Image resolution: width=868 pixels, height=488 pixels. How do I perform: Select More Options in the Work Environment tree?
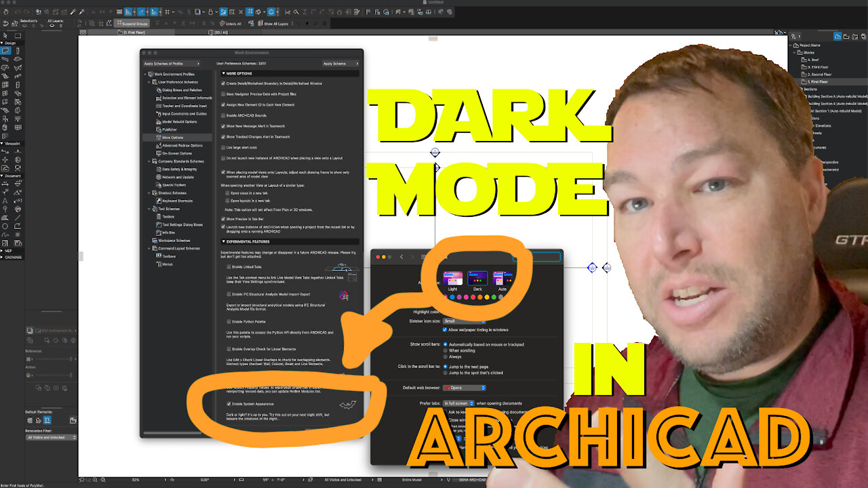pos(172,138)
